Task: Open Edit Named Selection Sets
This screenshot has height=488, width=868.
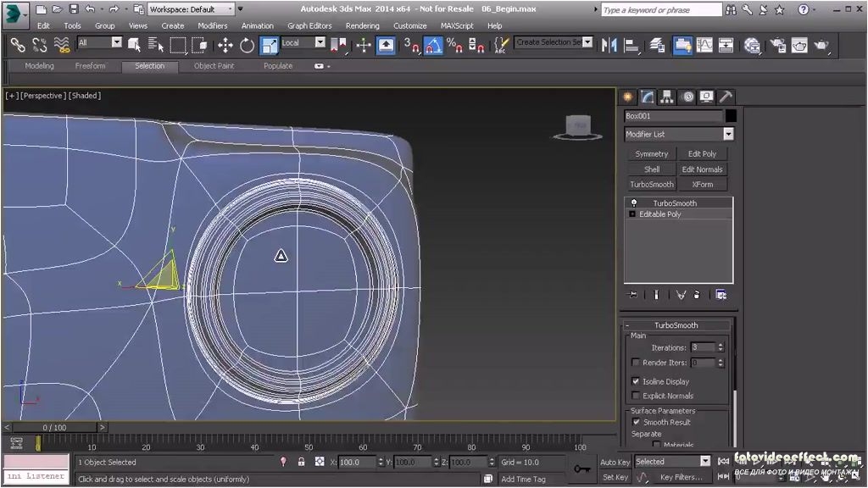Action: (x=501, y=46)
